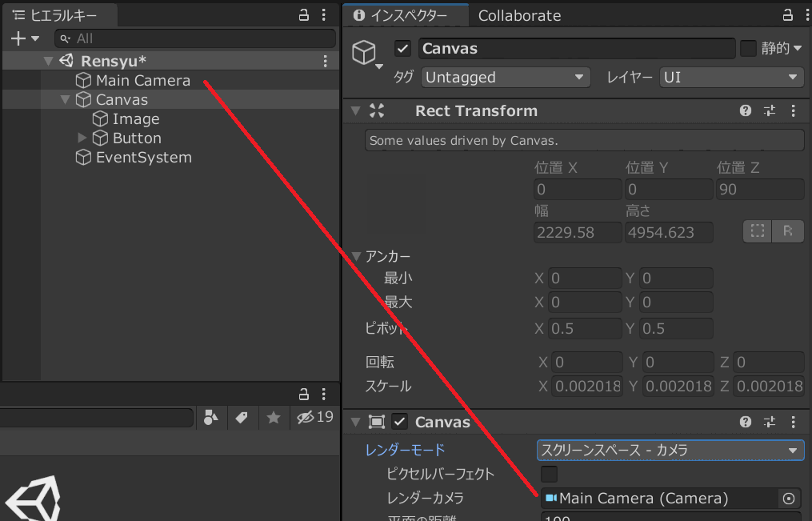Image resolution: width=812 pixels, height=521 pixels.
Task: Toggle hidden packages visibility count
Action: pyautogui.click(x=314, y=417)
